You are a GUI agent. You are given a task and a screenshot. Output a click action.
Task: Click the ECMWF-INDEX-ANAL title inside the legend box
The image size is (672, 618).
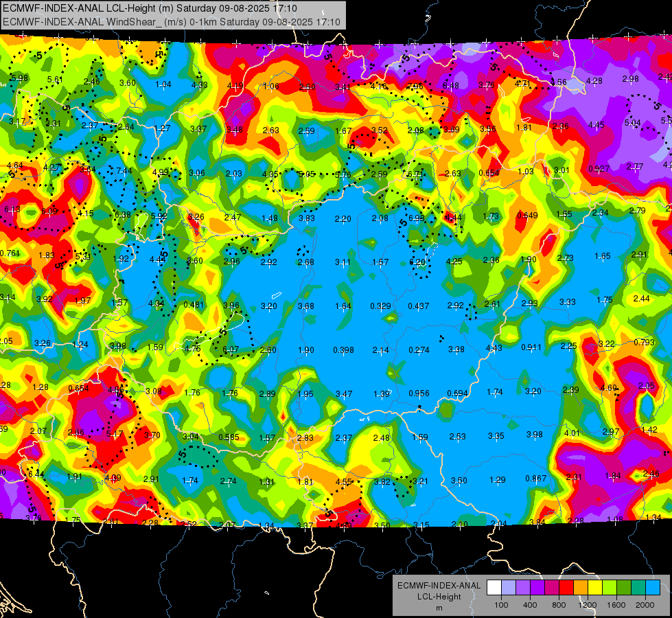click(439, 586)
